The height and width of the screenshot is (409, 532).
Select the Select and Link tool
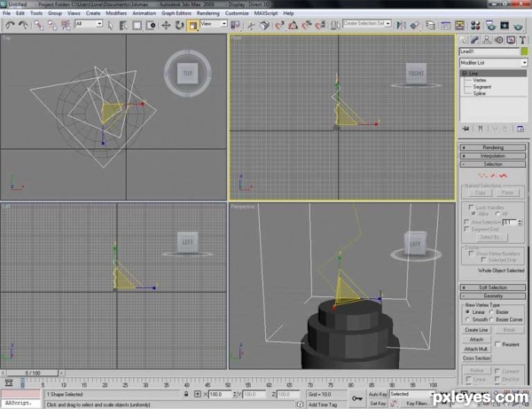tap(39, 25)
